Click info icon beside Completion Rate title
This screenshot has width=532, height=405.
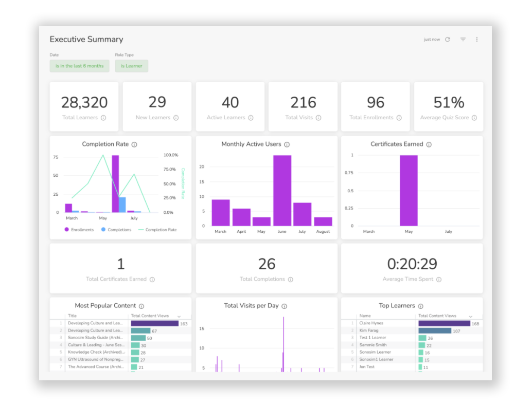coord(134,144)
